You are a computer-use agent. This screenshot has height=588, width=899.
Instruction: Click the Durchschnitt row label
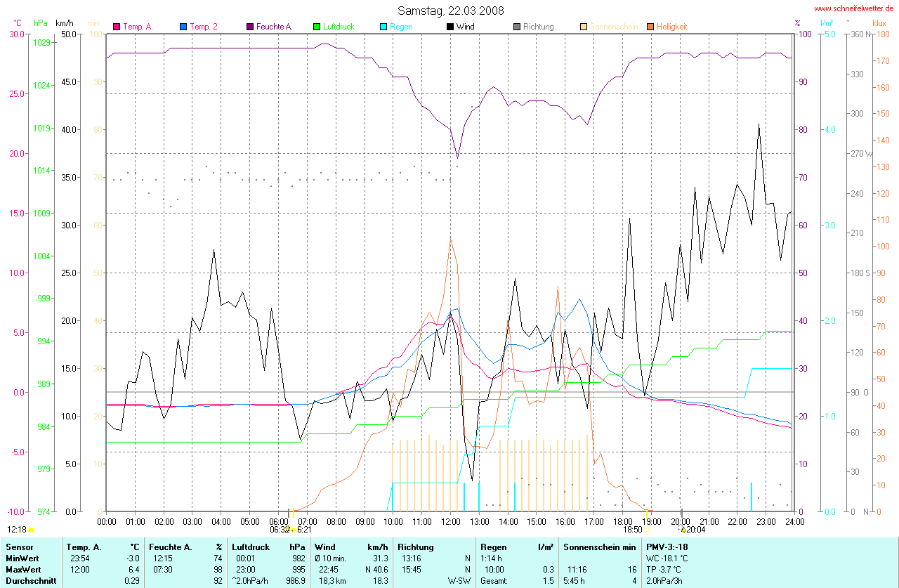[29, 581]
